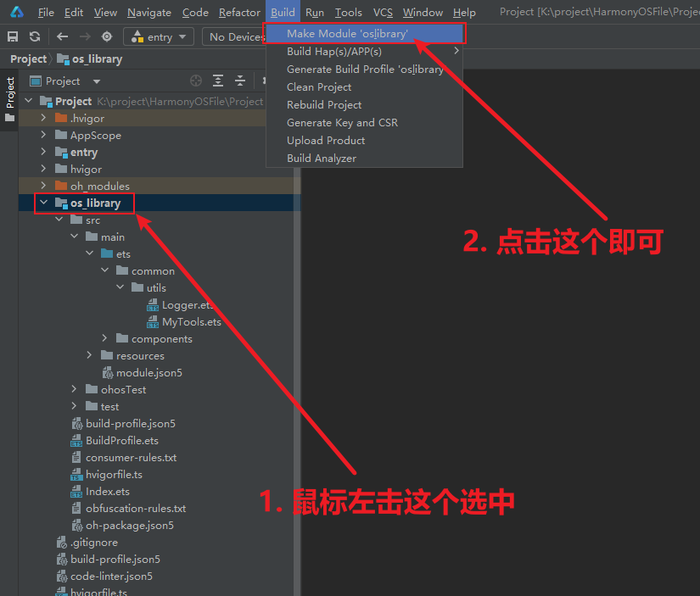
Task: Click the oh_modules orange folder icon
Action: 61,186
